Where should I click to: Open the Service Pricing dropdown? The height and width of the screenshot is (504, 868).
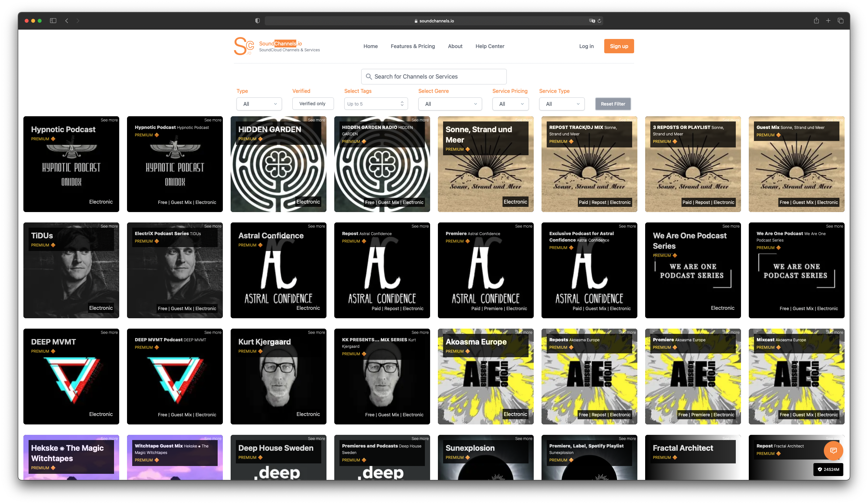pos(510,104)
